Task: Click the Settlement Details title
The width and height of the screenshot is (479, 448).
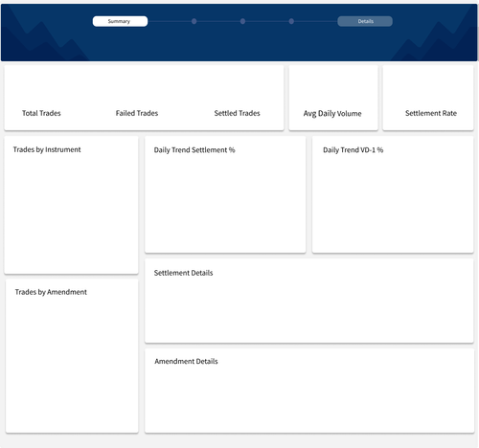Action: tap(183, 273)
